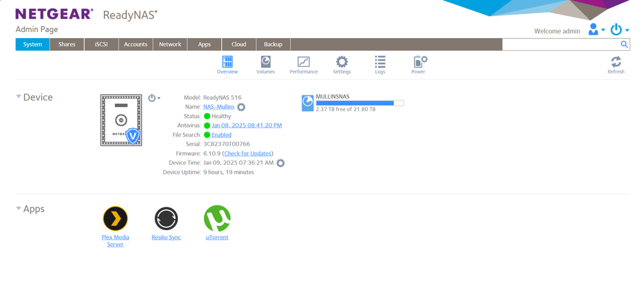Open the Antivirus date link
The image size is (644, 295).
(247, 126)
